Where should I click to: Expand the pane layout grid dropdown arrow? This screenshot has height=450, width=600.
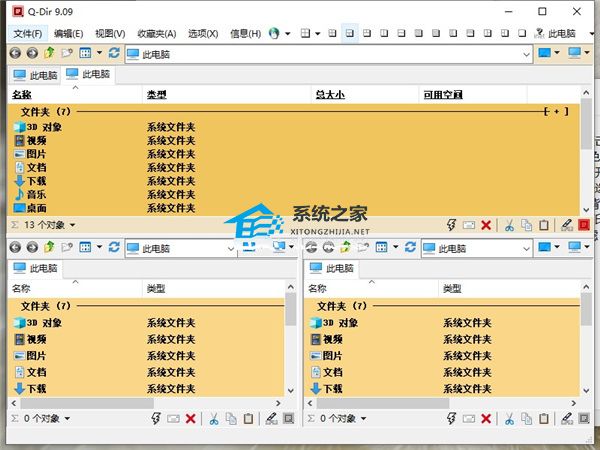tap(317, 34)
